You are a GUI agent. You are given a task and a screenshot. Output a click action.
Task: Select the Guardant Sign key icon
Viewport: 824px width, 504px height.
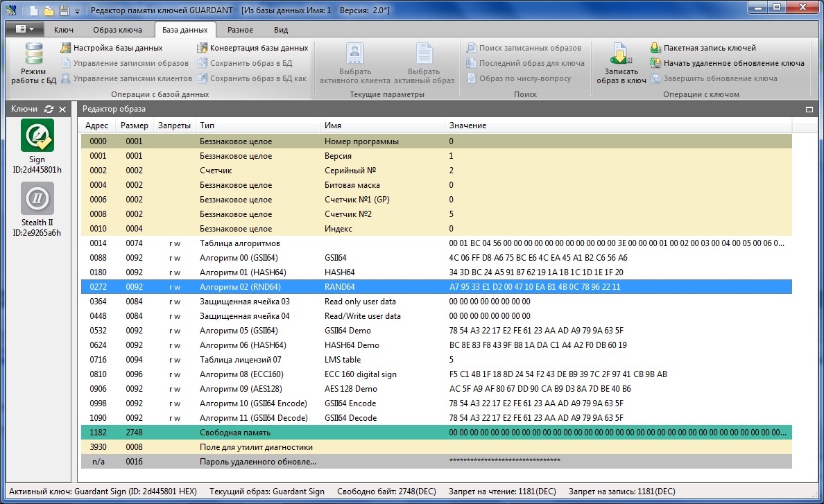tap(37, 135)
